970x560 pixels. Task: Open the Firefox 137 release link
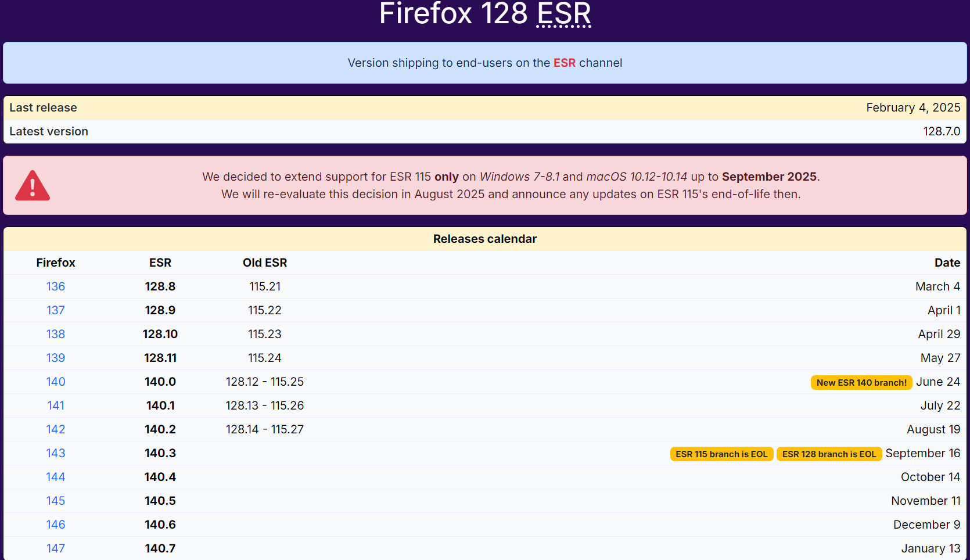pos(56,310)
